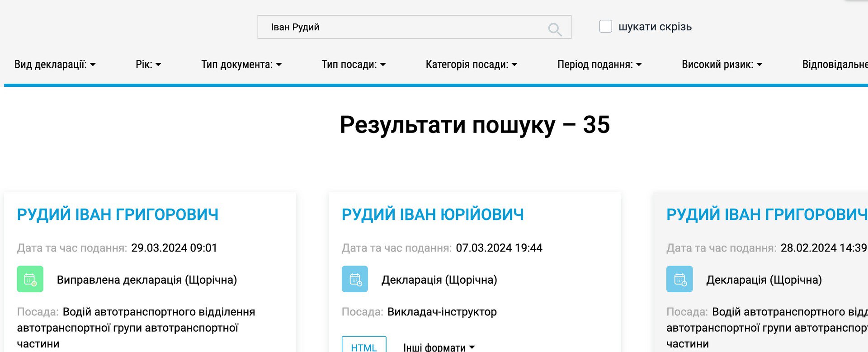Expand the 'Вид декларації' filter dropdown
Viewport: 868px width, 352px height.
55,65
